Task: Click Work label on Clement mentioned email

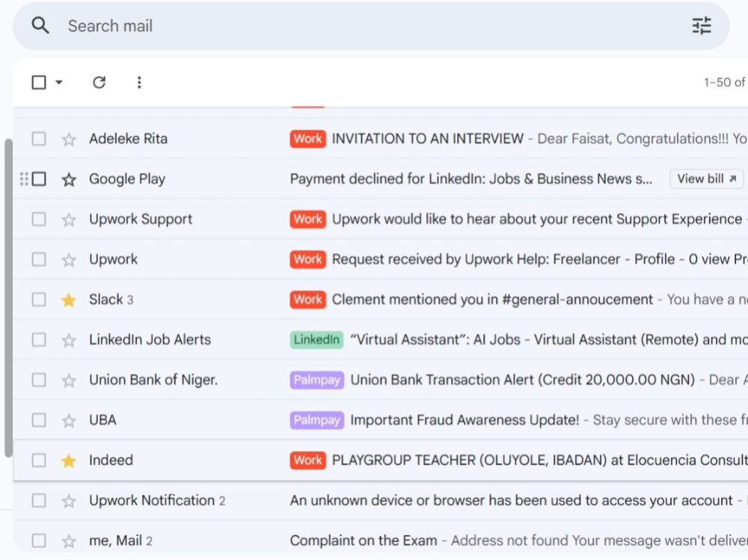Action: tap(307, 300)
